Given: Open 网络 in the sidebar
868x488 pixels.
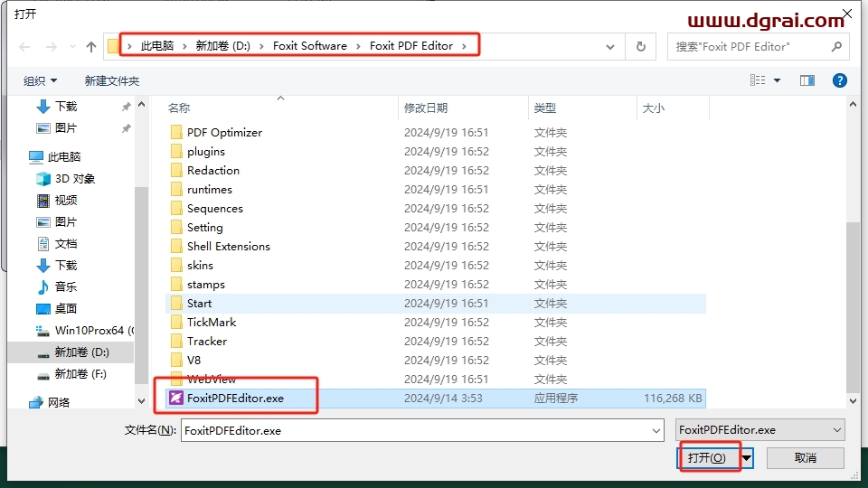Looking at the screenshot, I should 58,402.
